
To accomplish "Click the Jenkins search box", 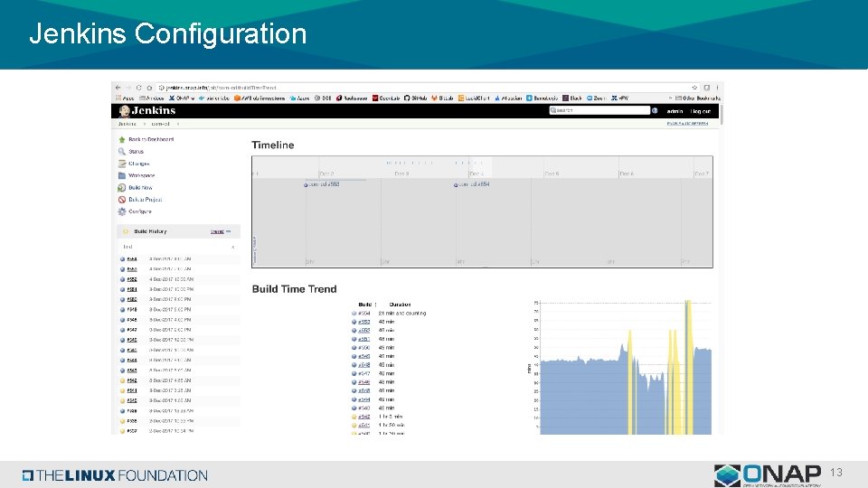I will [599, 110].
